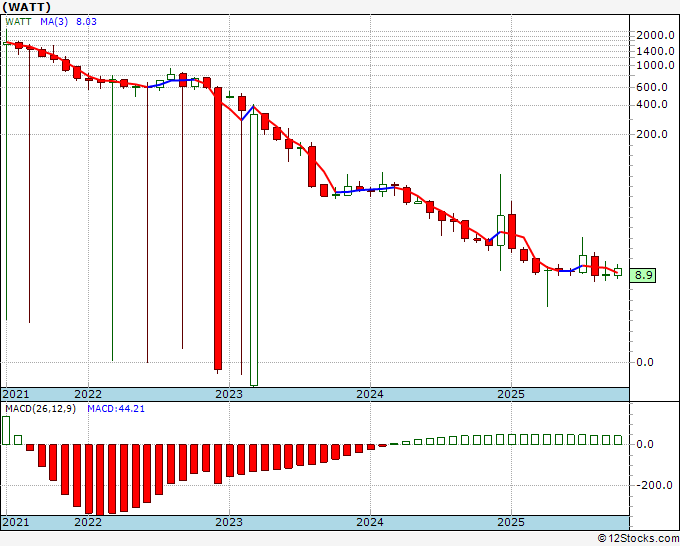Click the 600.0 price axis label

(x=652, y=87)
